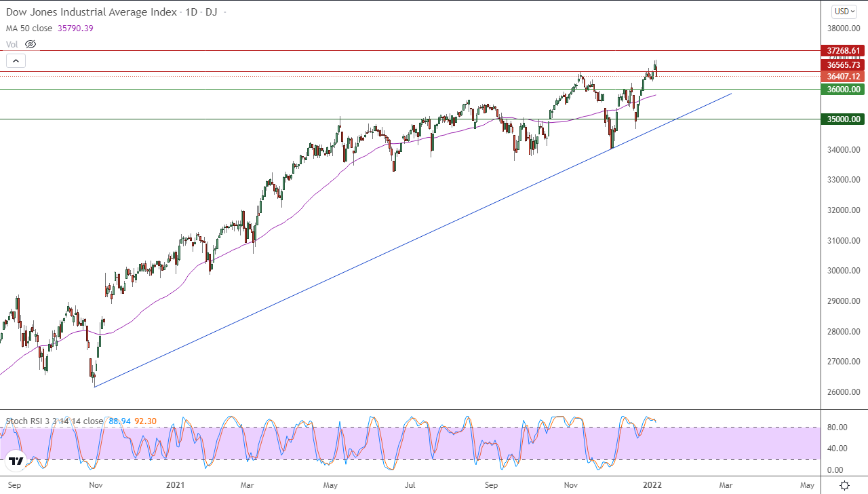Screen dimensions: 868x494
Task: Collapse the indicator legend with the chevron button
Action: click(16, 60)
